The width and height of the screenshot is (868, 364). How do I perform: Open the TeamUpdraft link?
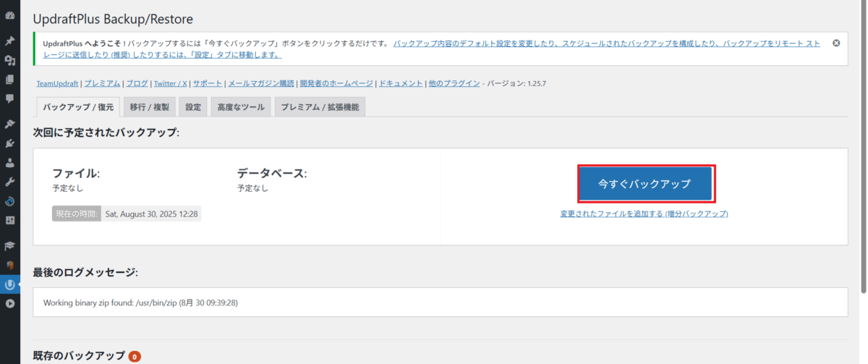coord(57,83)
